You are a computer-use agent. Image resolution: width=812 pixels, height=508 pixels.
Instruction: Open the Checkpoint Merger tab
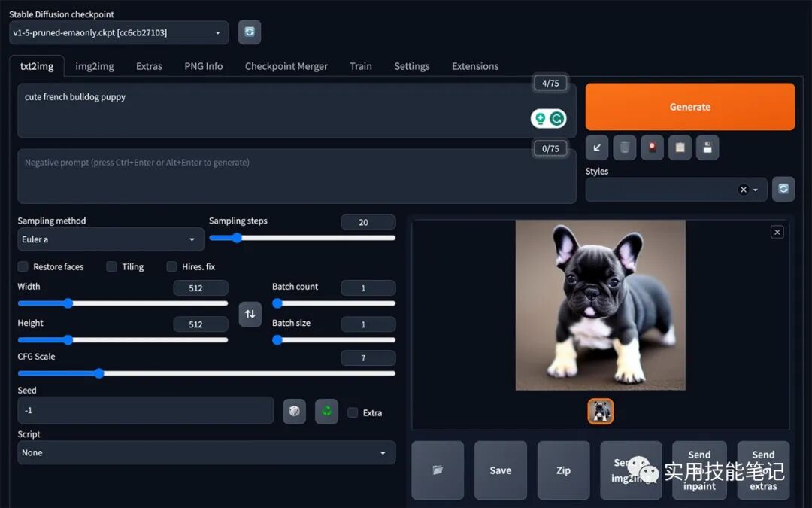(286, 66)
